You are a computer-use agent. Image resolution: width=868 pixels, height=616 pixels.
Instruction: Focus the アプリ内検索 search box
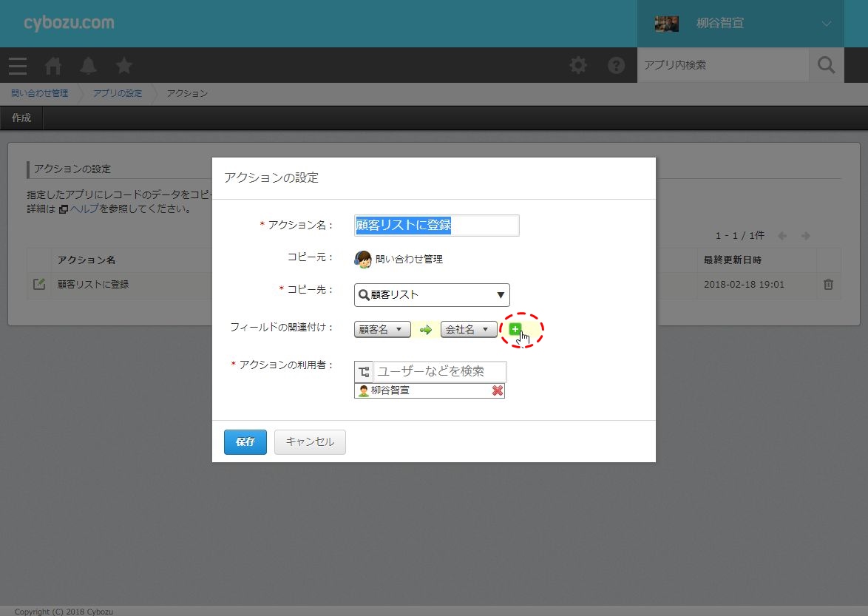point(723,65)
